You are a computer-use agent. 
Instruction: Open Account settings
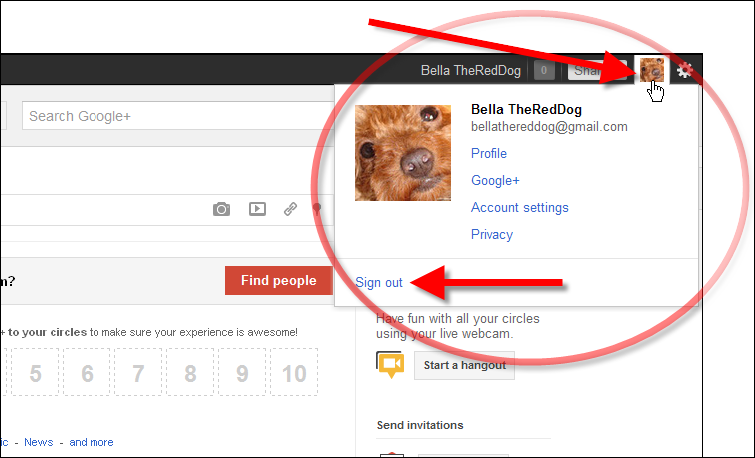pos(520,207)
